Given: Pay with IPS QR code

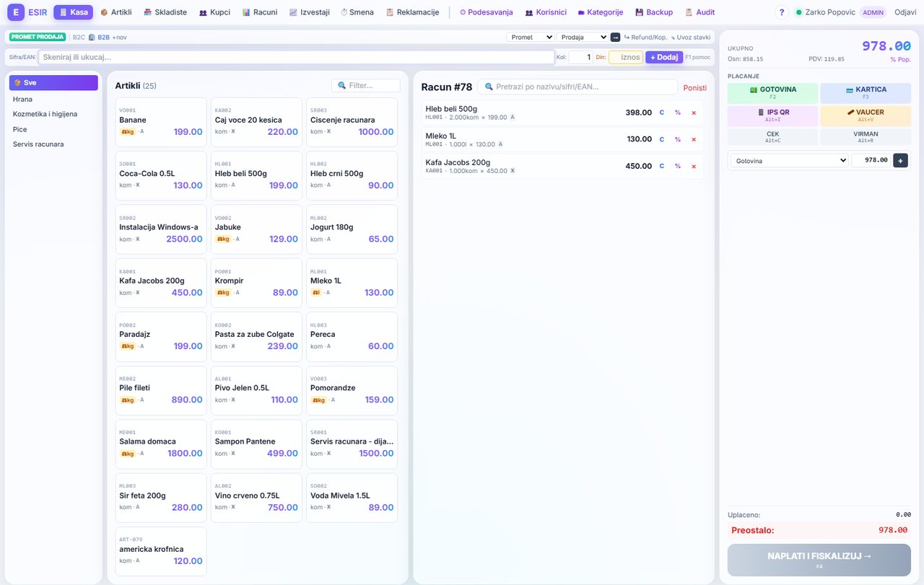Looking at the screenshot, I should pos(772,115).
